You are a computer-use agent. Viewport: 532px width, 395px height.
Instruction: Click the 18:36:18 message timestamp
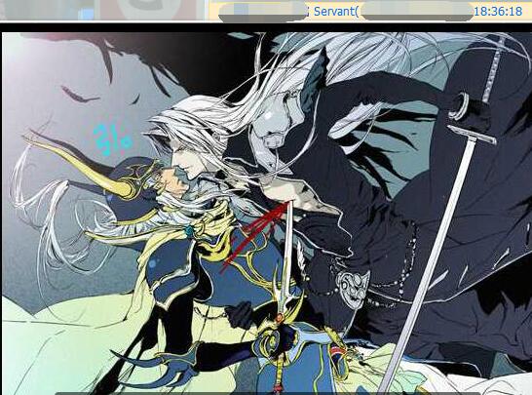(x=498, y=12)
